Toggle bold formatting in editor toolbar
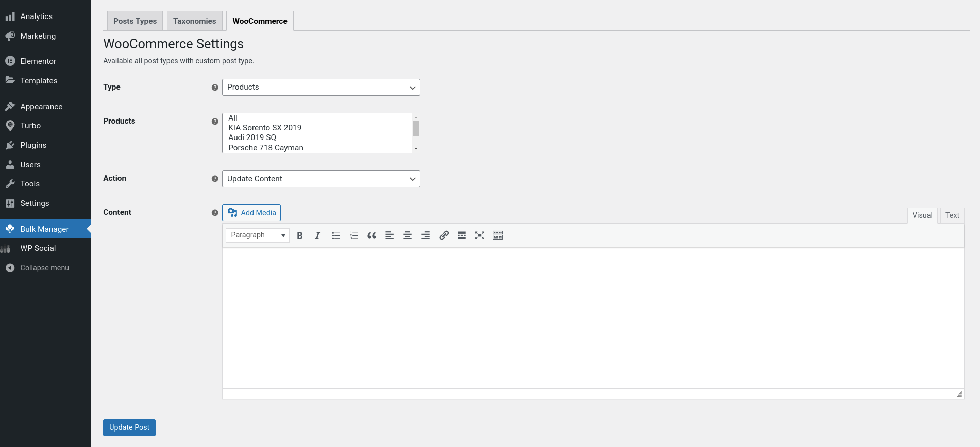Image resolution: width=980 pixels, height=447 pixels. point(300,235)
